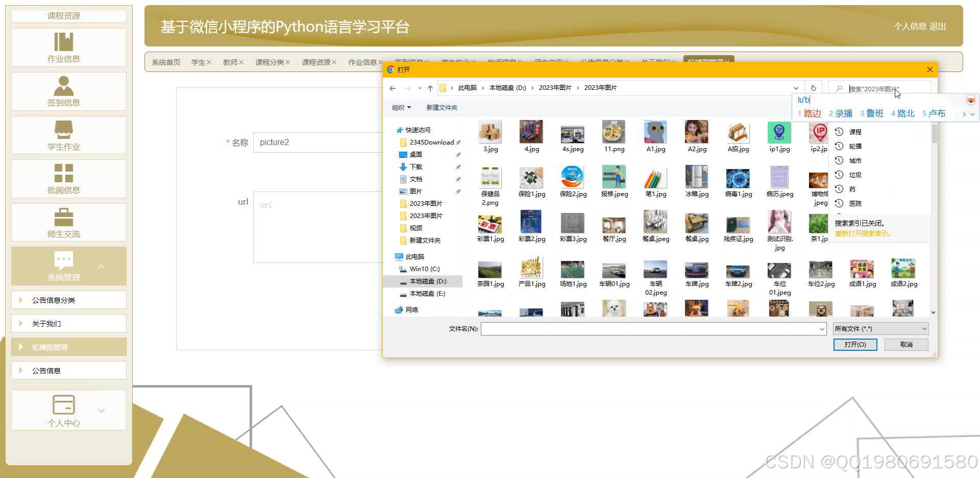Unpin 图片 from Quick Access
Screen dimensions: 980x478
coord(458,191)
